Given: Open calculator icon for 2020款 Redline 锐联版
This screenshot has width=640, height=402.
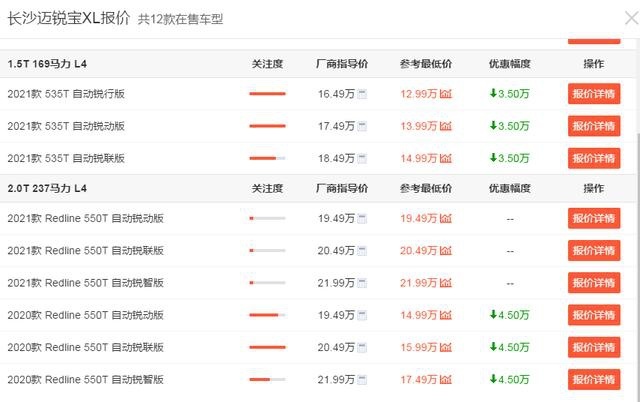Looking at the screenshot, I should [x=362, y=348].
